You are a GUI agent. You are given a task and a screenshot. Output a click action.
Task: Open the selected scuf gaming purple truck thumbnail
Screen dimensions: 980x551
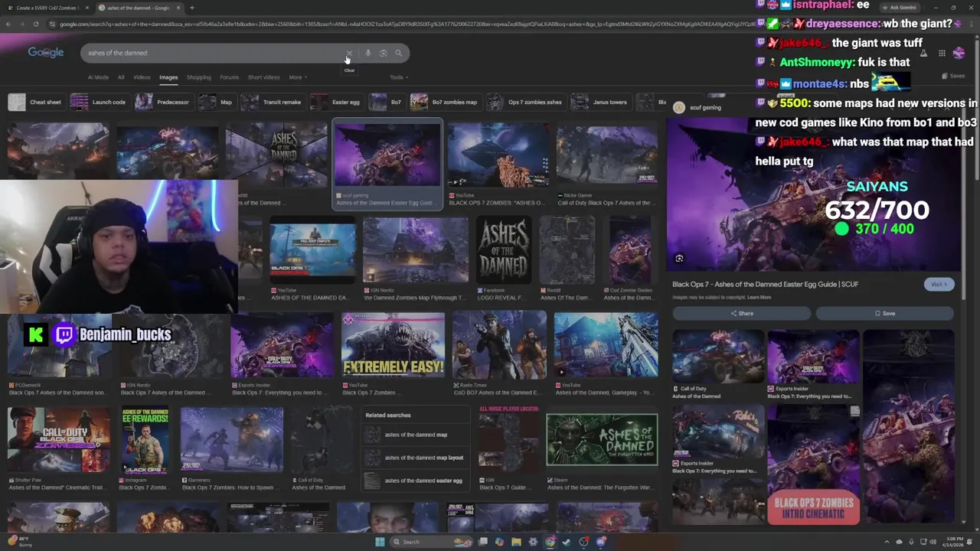(387, 155)
